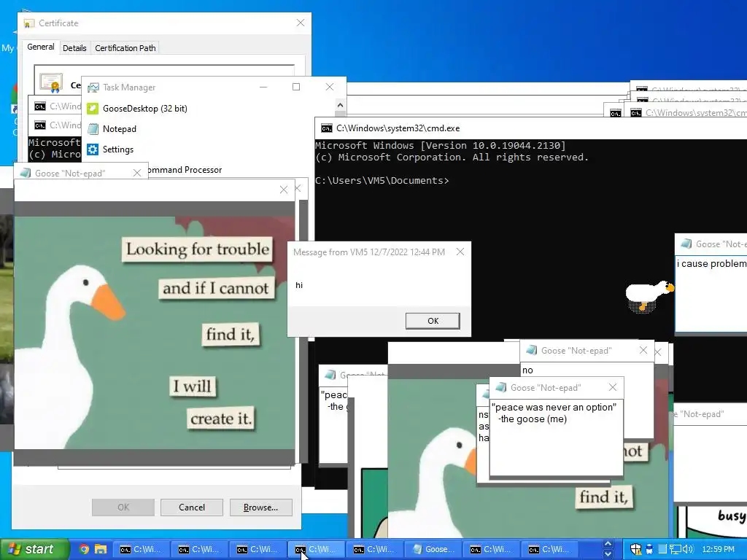The height and width of the screenshot is (560, 747).
Task: Switch to the Certification Path tab
Action: 125,48
